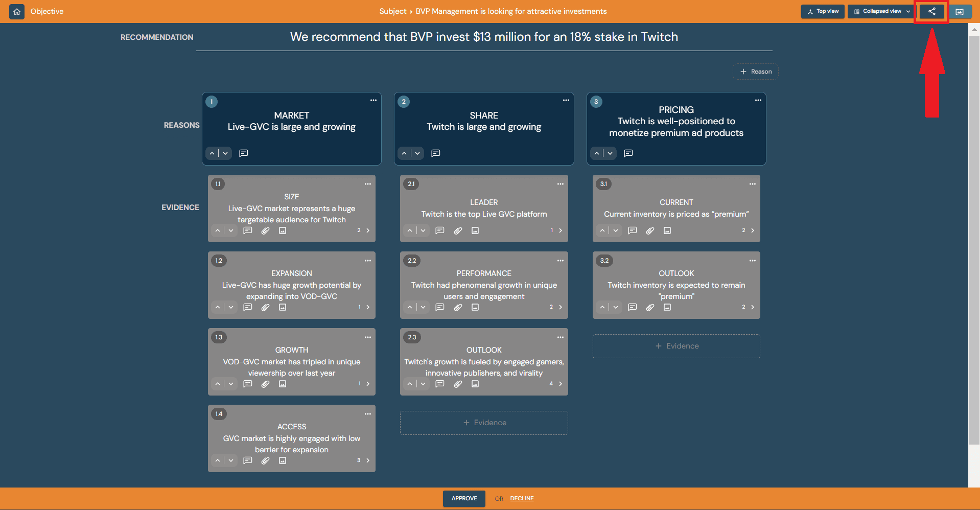
Task: Click the DECLINE link
Action: click(522, 499)
